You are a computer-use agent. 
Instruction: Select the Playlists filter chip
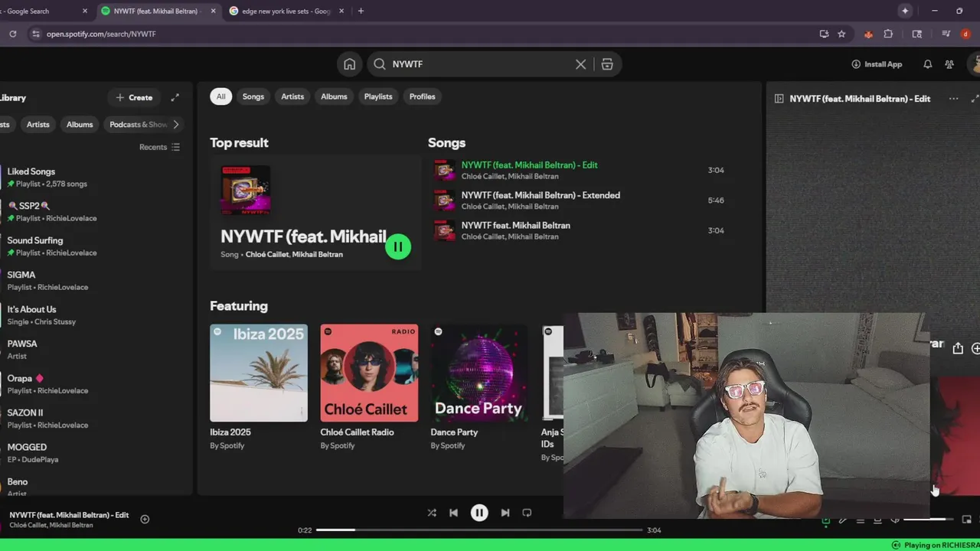(x=378, y=96)
